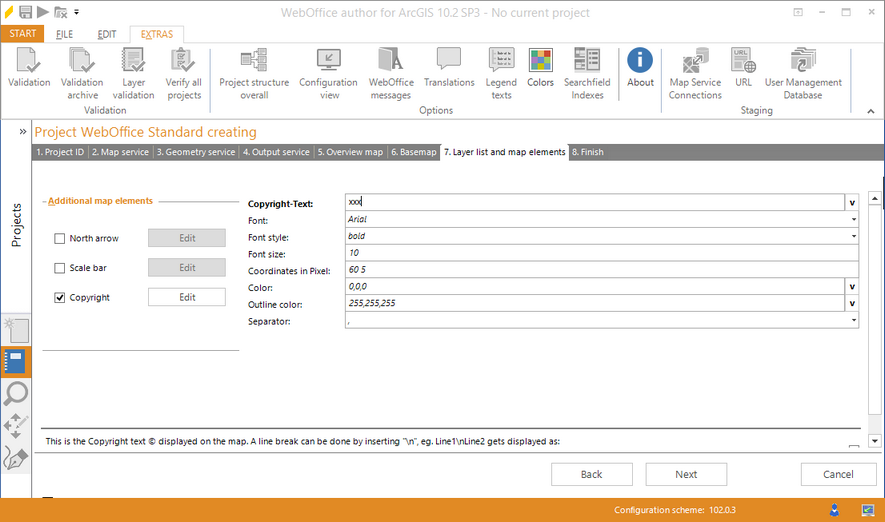Open the Font dropdown
Screen dimensions: 885x522
click(x=853, y=219)
